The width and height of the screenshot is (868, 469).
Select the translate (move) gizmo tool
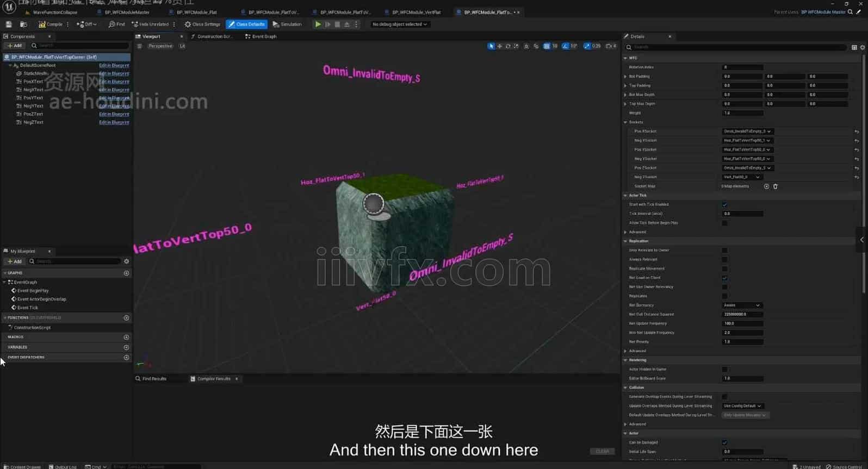click(x=499, y=46)
